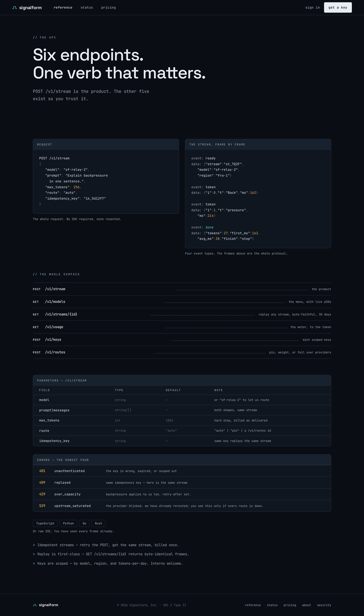364x616 pixels.
Task: Click the "Replay is first-class" bullet line
Action: click(x=111, y=554)
